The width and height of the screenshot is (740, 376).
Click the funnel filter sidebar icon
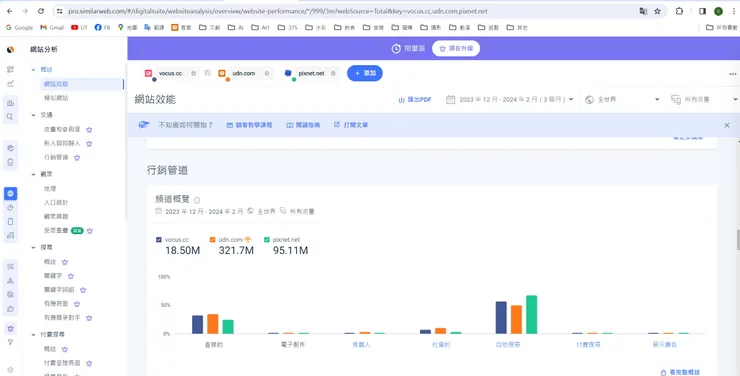click(10, 342)
